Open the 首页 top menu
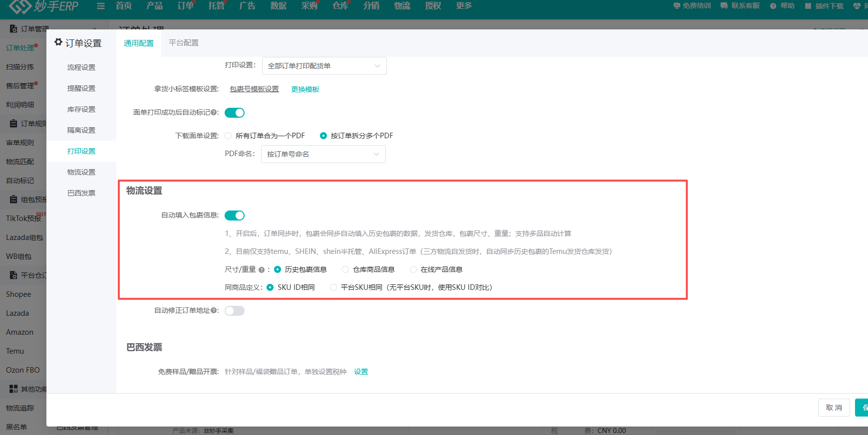Screen dimensions: 868x435 coord(124,6)
